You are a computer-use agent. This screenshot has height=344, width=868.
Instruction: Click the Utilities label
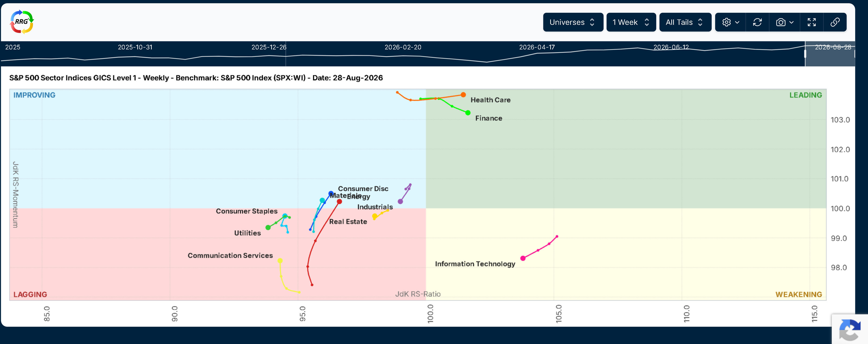coord(247,233)
